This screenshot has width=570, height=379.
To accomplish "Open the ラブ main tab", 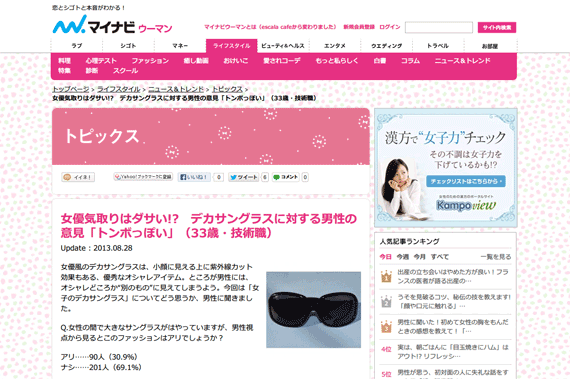I will click(x=77, y=46).
